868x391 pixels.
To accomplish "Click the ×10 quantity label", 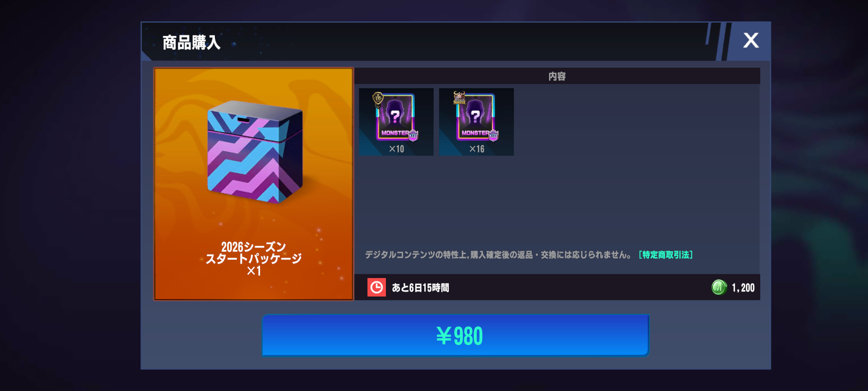I will coord(396,149).
